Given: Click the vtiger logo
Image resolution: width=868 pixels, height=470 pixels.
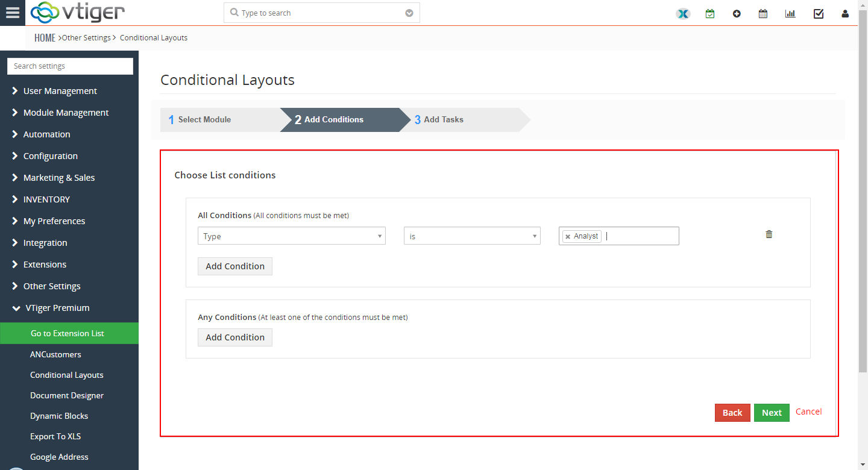Looking at the screenshot, I should 78,12.
